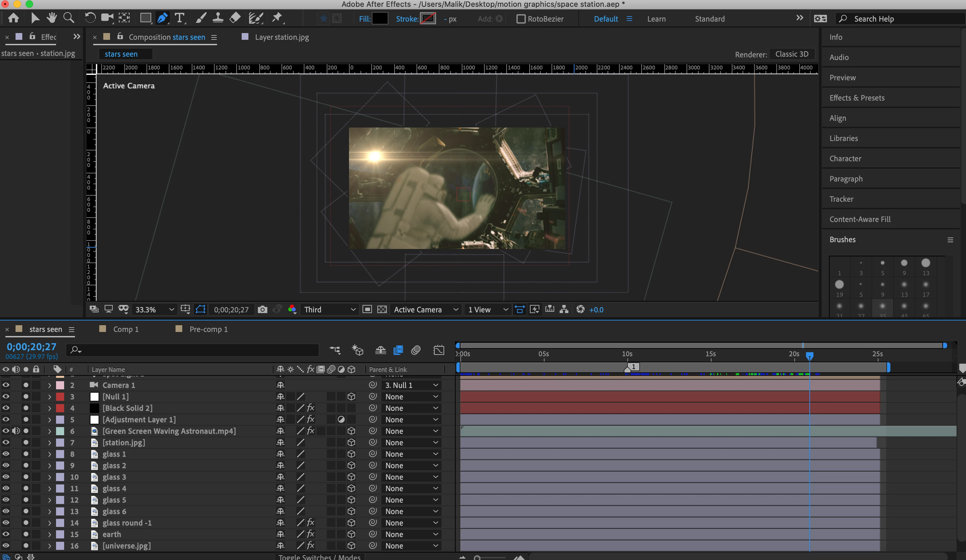
Task: Hide the earth layer
Action: click(x=6, y=534)
